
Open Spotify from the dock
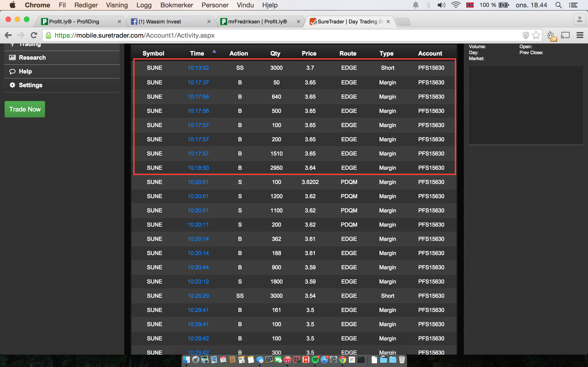315,360
